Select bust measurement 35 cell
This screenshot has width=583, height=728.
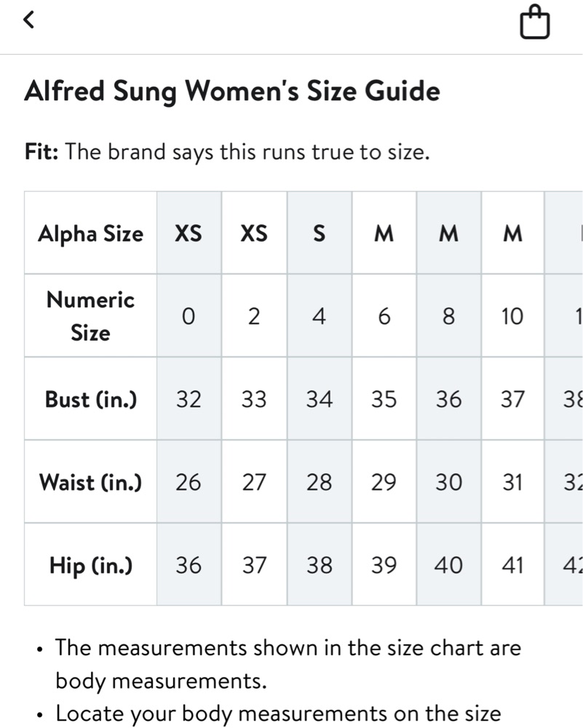click(384, 399)
